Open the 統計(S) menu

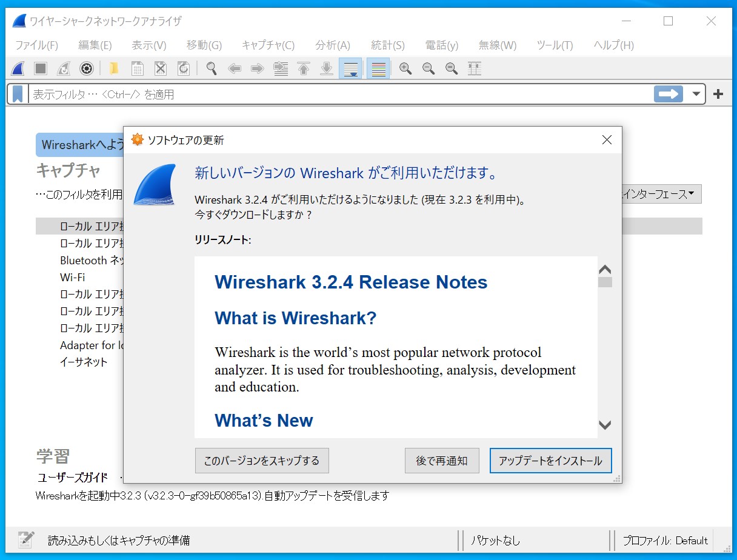coord(387,45)
